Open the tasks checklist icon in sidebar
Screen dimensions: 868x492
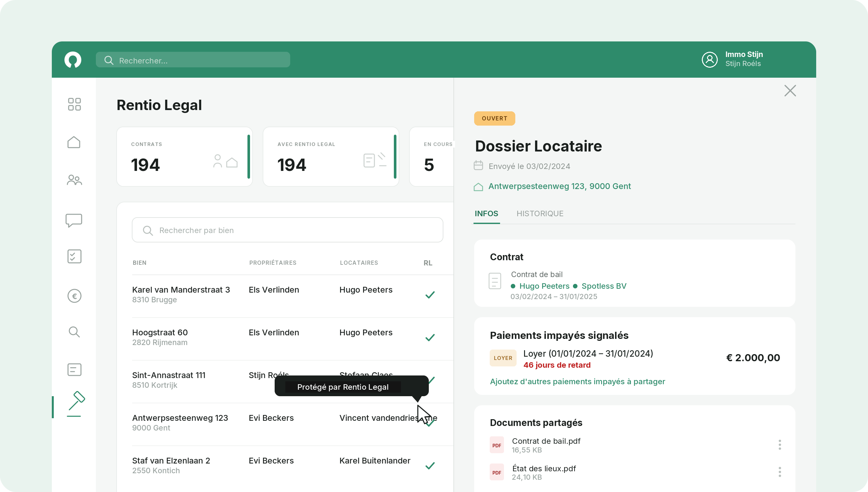coord(74,256)
